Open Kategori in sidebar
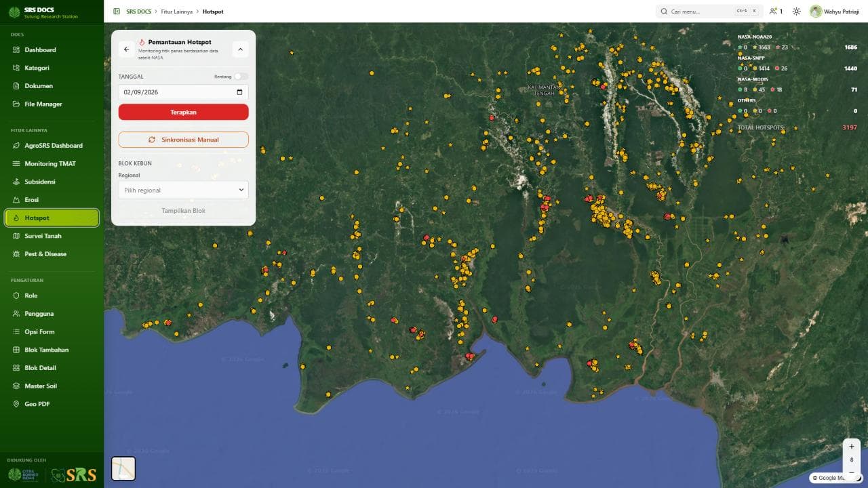This screenshot has width=868, height=488. pyautogui.click(x=52, y=68)
